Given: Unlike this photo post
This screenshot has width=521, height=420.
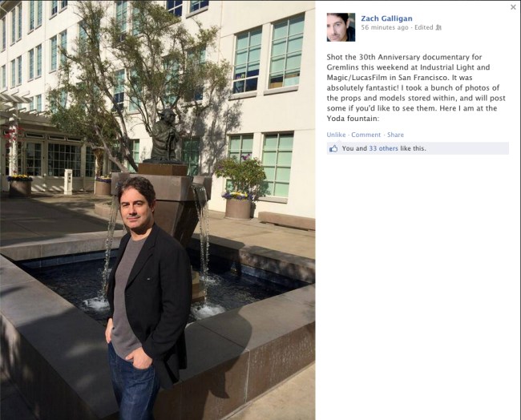Looking at the screenshot, I should [336, 135].
